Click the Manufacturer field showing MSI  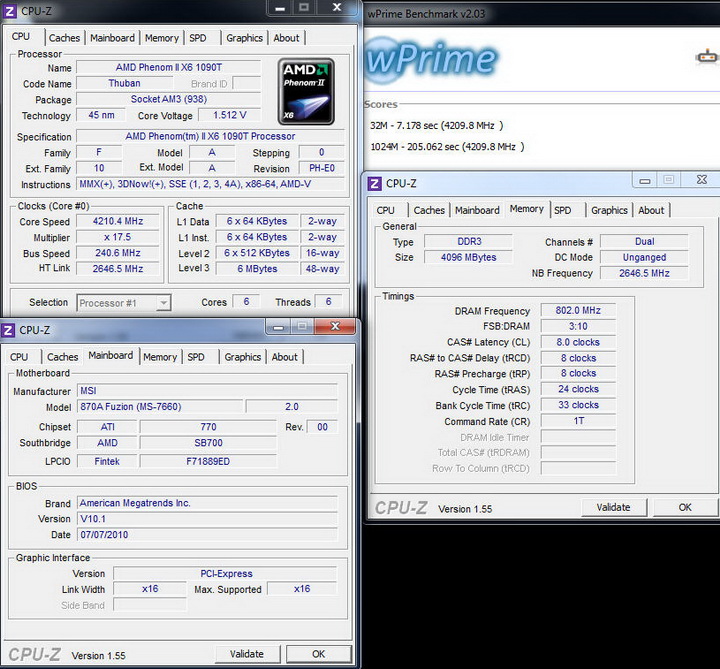(207, 391)
